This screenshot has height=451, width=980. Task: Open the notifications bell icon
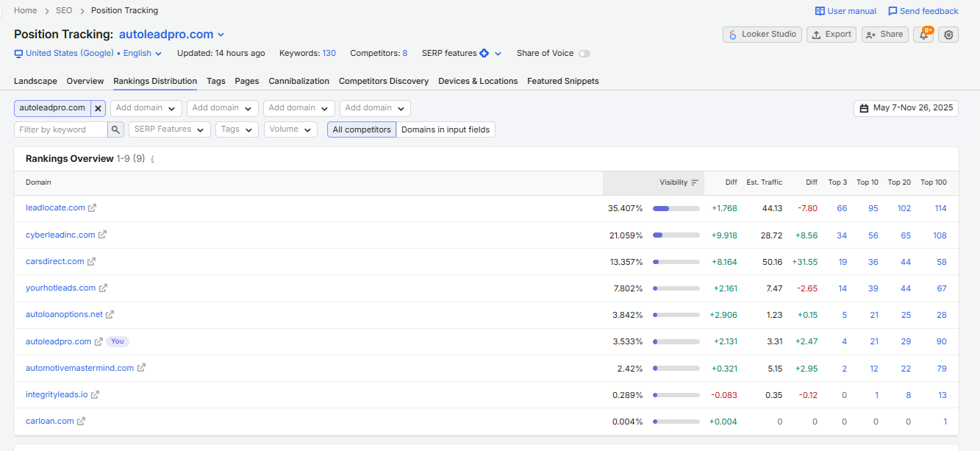tap(923, 35)
